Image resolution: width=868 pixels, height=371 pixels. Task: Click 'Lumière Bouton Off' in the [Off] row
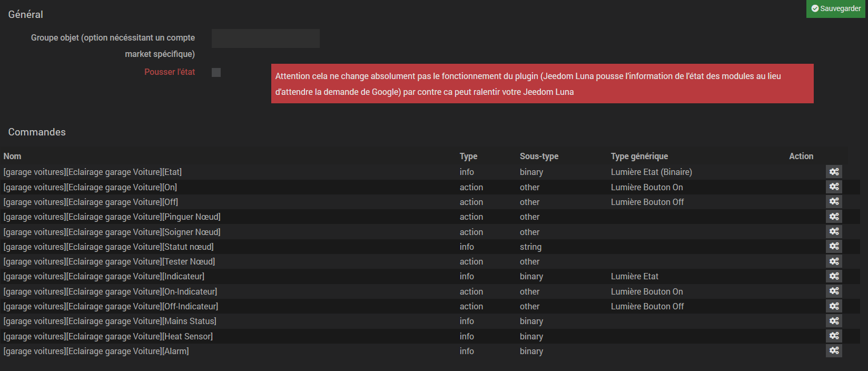pos(647,202)
